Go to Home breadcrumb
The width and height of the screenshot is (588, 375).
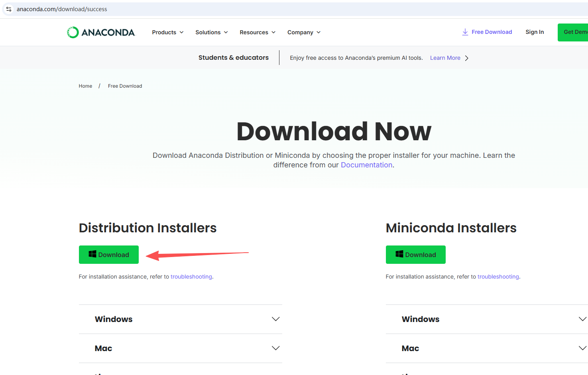pos(85,86)
